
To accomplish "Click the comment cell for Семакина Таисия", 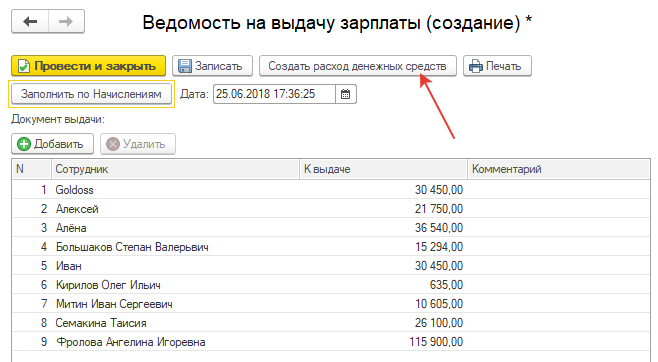I will [559, 323].
